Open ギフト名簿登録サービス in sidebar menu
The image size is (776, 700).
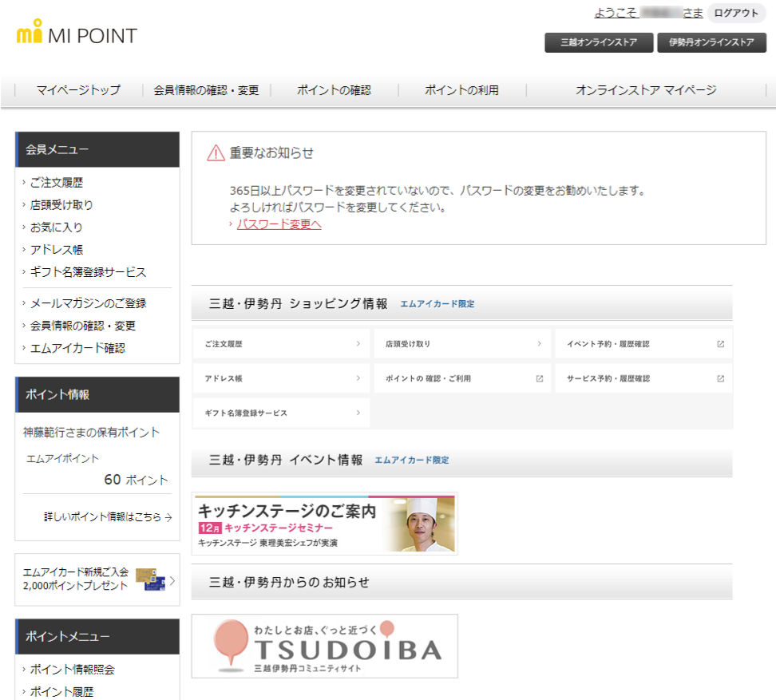(88, 272)
